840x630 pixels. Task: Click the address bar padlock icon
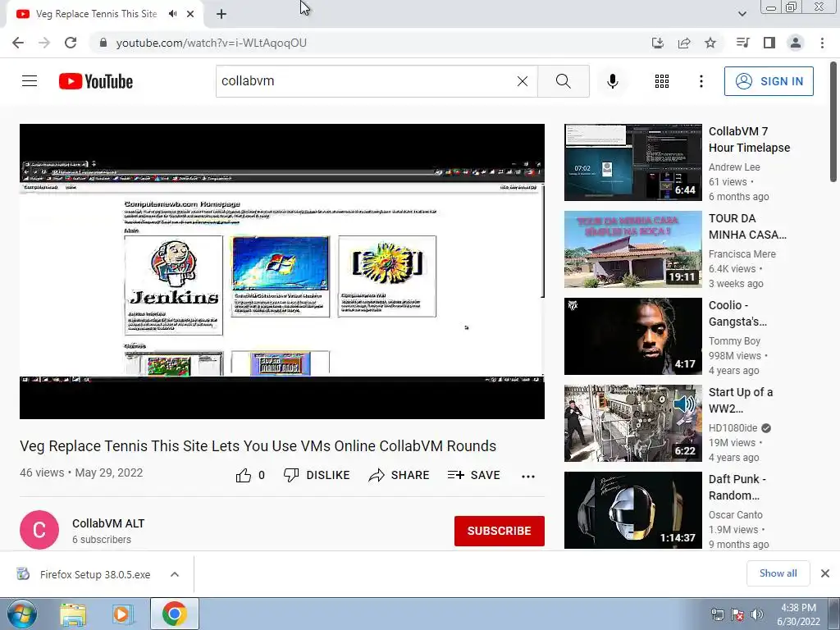[103, 43]
